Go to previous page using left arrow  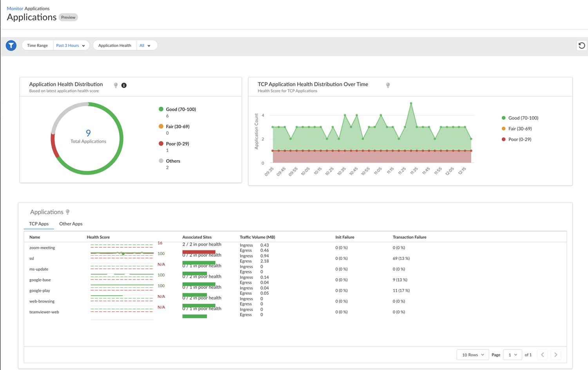point(543,355)
